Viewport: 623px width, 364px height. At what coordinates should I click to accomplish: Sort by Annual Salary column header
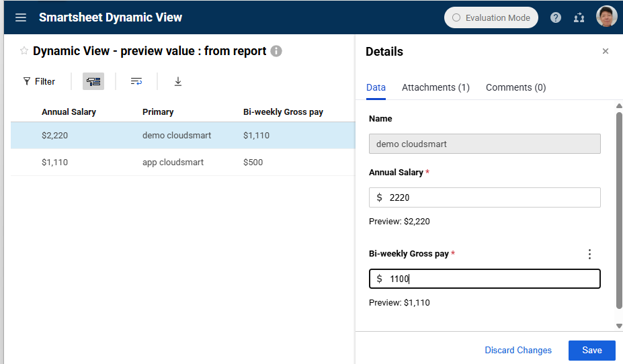69,112
